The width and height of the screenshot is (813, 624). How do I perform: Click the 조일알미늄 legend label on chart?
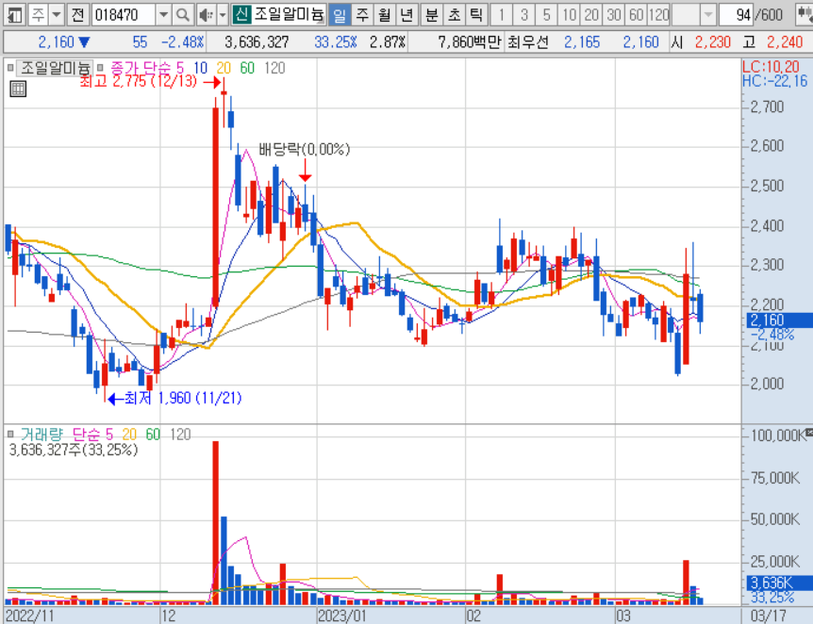pos(54,68)
